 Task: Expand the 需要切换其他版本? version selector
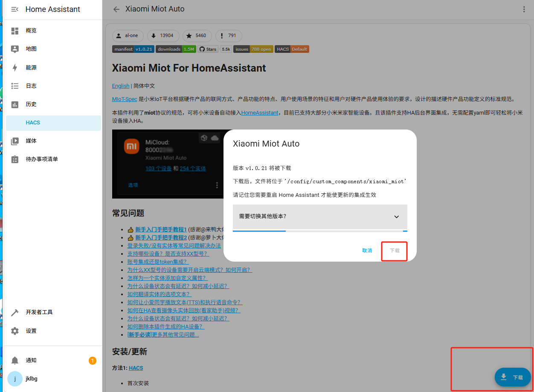pos(320,216)
